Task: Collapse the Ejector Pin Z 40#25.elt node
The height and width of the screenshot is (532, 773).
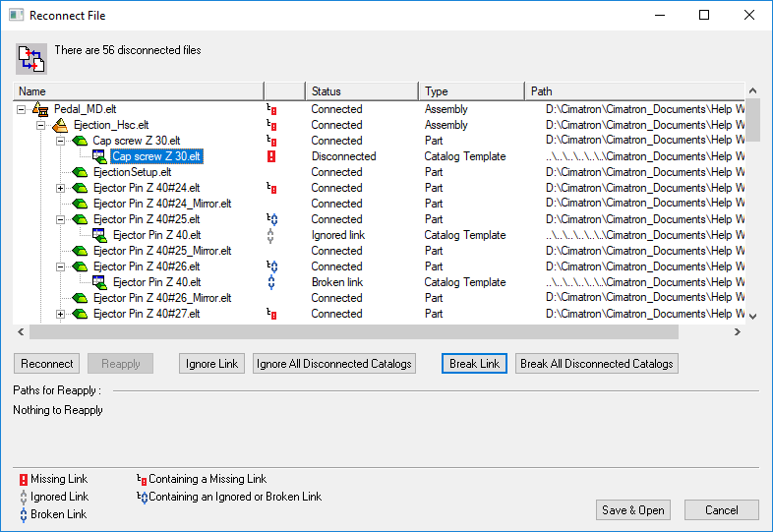Action: (x=60, y=219)
